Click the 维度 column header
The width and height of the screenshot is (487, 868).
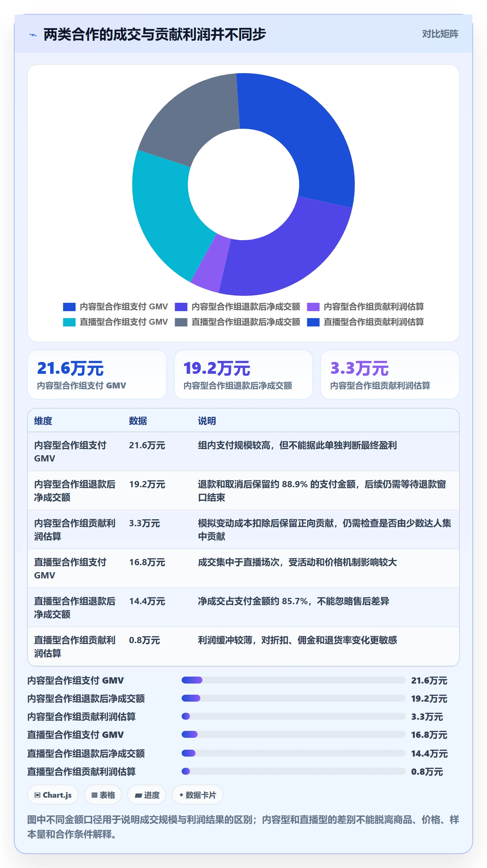click(x=43, y=421)
